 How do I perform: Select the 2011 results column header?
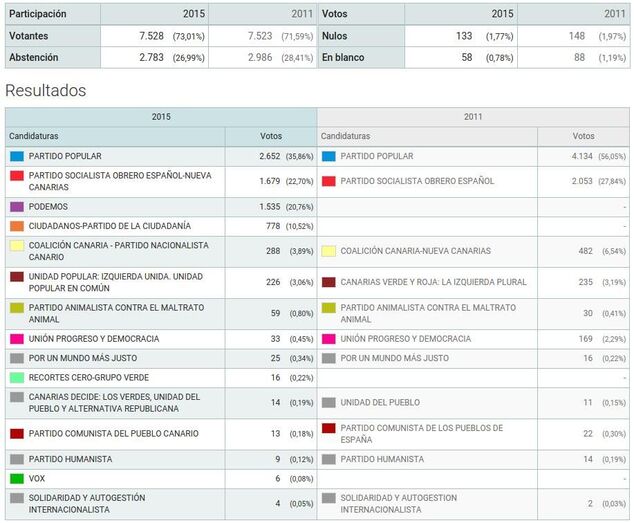pyautogui.click(x=473, y=117)
